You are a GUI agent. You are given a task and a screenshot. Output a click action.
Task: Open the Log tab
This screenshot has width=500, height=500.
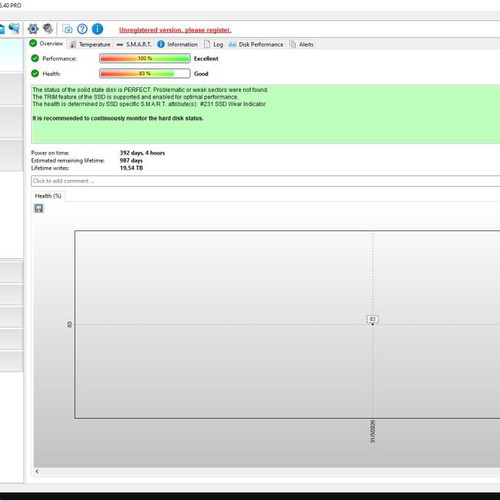[213, 44]
